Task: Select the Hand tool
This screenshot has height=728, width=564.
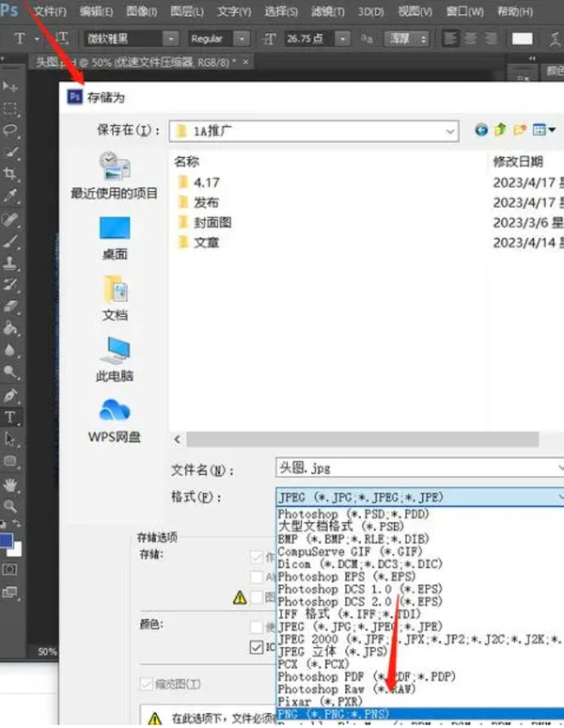Action: click(9, 484)
